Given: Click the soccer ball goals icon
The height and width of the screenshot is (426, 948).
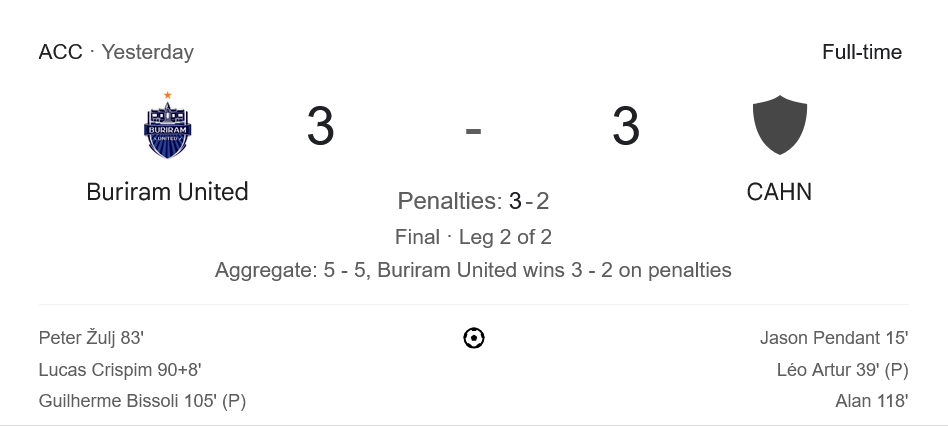Looking at the screenshot, I should pyautogui.click(x=474, y=338).
